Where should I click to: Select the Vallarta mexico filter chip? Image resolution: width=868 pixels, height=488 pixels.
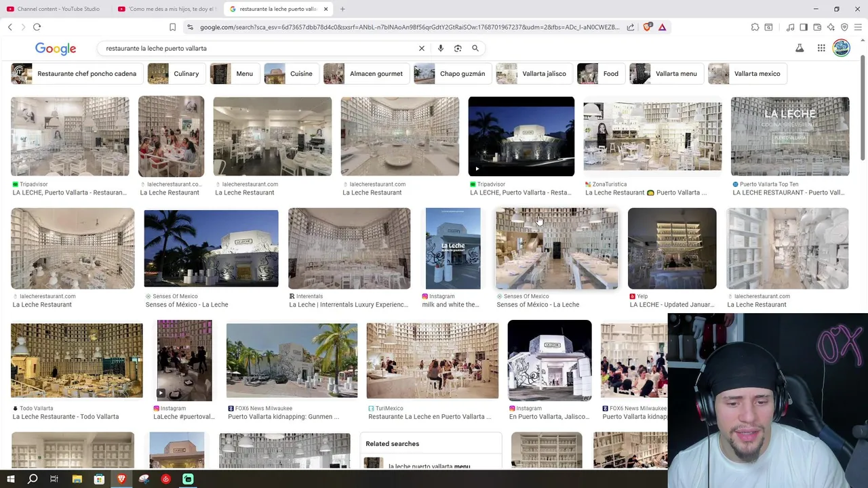pos(747,74)
